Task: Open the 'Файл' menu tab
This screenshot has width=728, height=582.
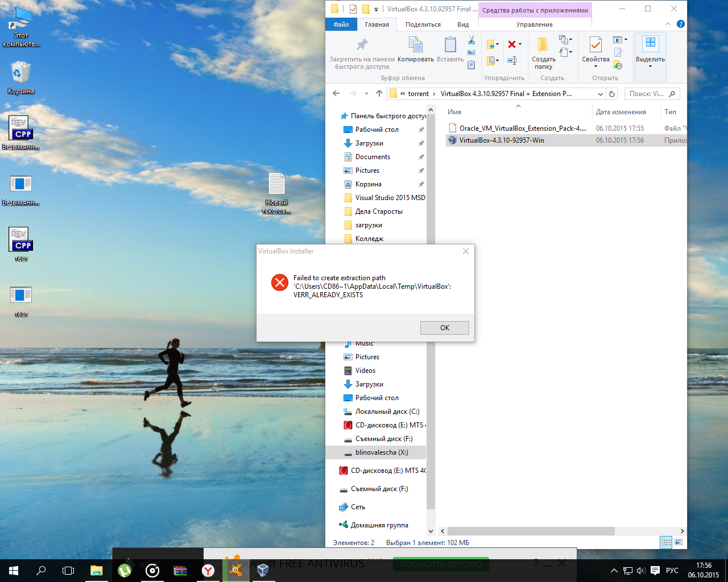Action: 341,24
